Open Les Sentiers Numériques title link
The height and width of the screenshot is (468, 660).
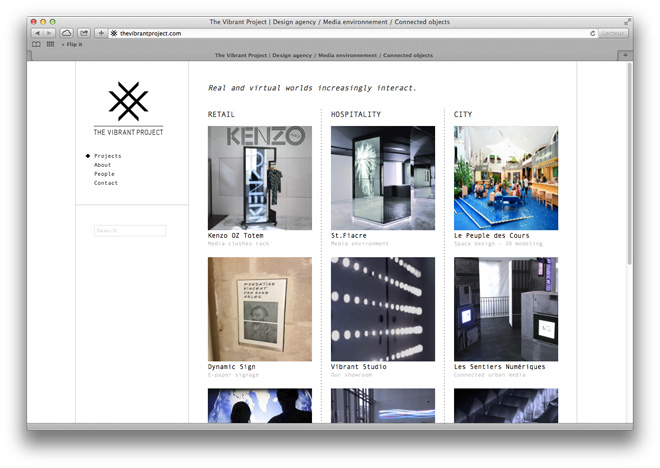coord(500,367)
